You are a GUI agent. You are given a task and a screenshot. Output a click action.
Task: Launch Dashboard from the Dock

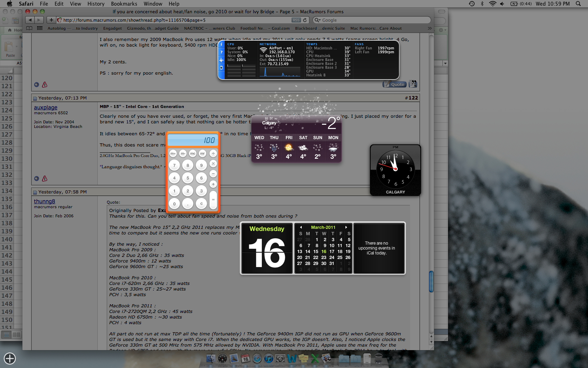pos(222,359)
